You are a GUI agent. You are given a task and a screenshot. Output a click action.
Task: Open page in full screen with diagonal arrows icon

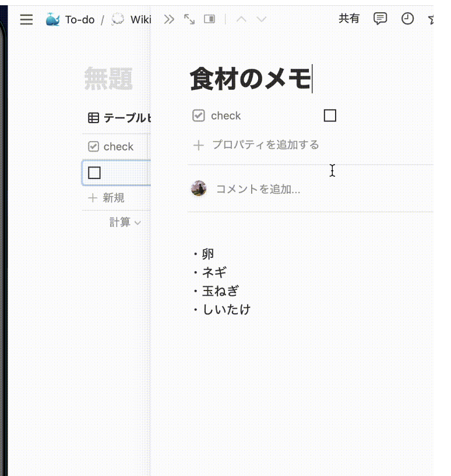point(189,19)
